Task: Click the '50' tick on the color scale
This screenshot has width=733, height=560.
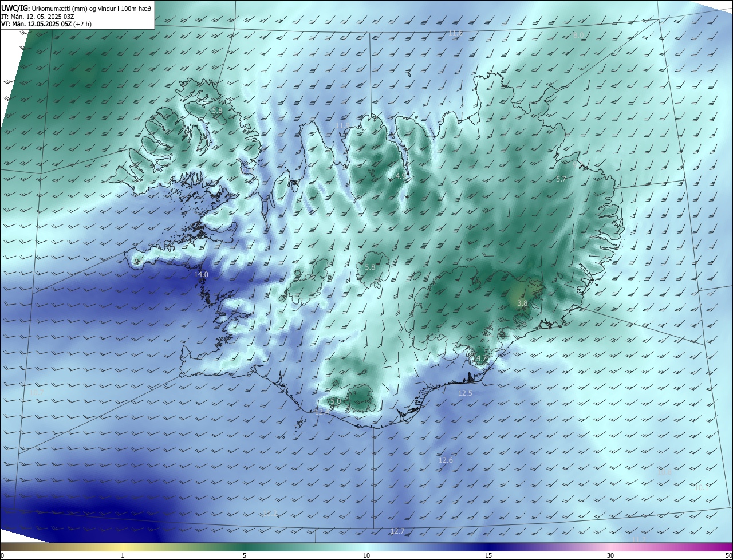Action: click(728, 556)
